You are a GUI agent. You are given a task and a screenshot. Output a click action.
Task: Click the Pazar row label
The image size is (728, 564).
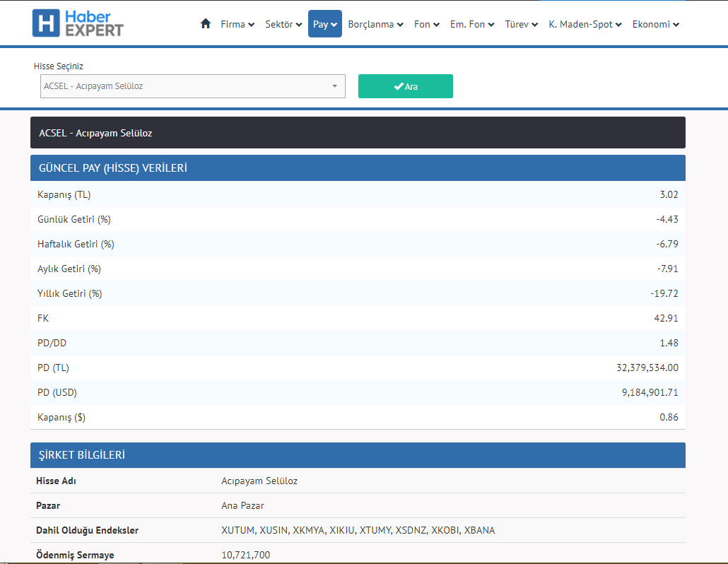pyautogui.click(x=48, y=505)
